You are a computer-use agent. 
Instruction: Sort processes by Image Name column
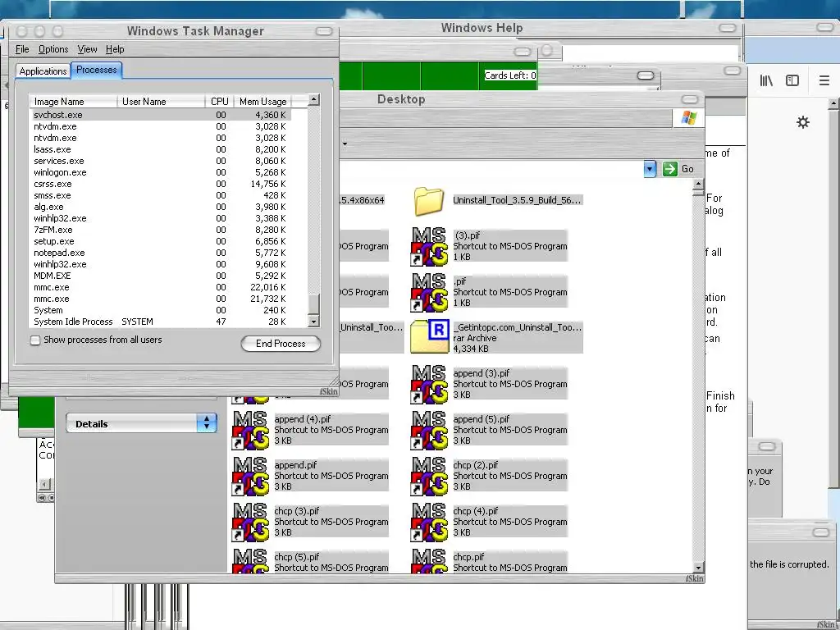click(73, 101)
